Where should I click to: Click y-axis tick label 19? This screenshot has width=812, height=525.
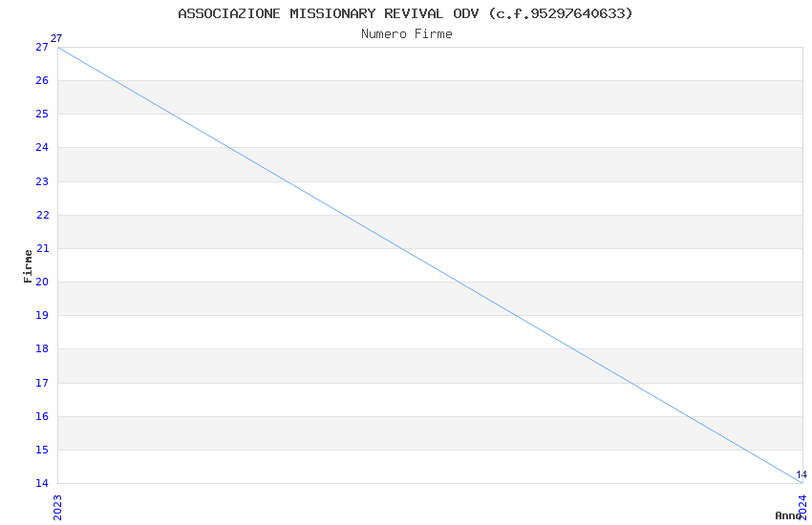click(x=42, y=316)
